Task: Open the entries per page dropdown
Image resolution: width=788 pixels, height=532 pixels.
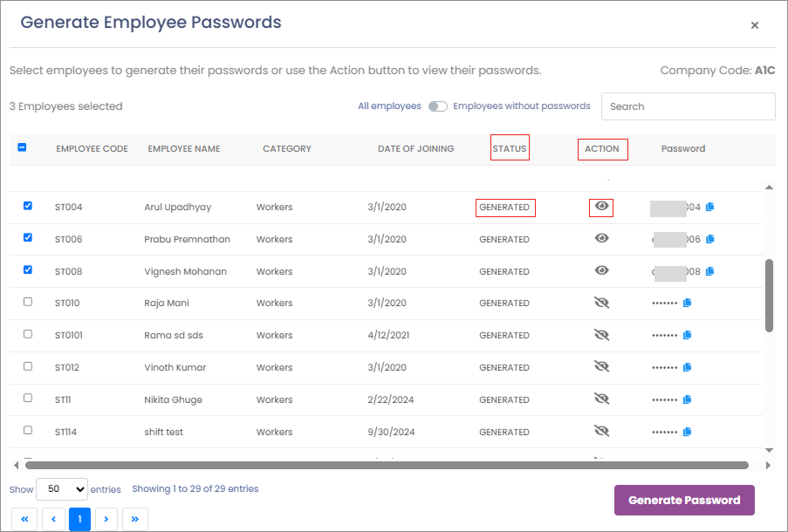Action: point(62,489)
